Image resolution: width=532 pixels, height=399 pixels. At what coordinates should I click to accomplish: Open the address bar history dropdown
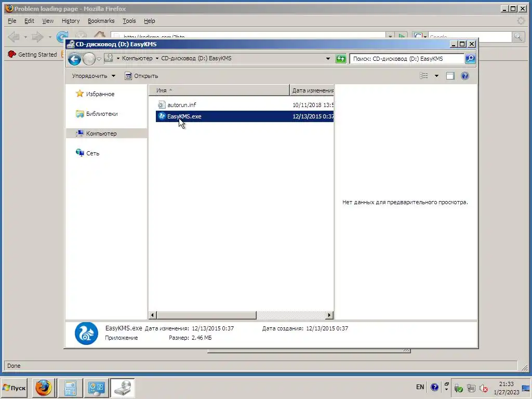pyautogui.click(x=328, y=58)
